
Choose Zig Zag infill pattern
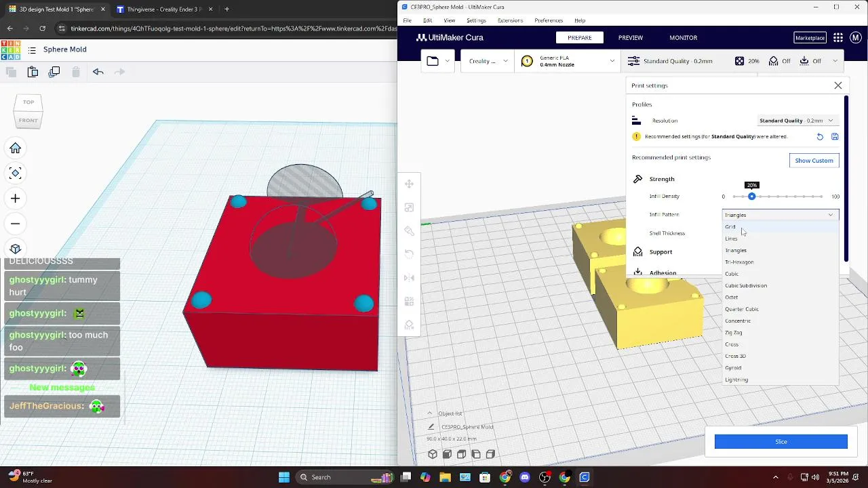[781, 333]
